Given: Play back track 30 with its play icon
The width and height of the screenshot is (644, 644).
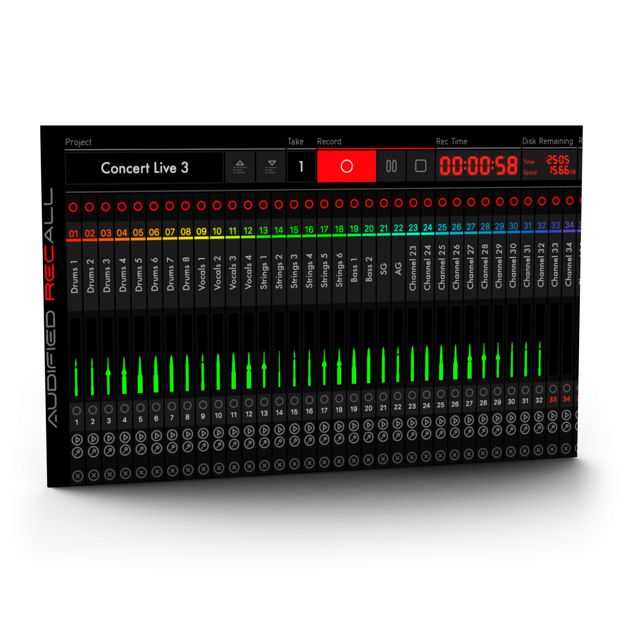Looking at the screenshot, I should click(511, 418).
